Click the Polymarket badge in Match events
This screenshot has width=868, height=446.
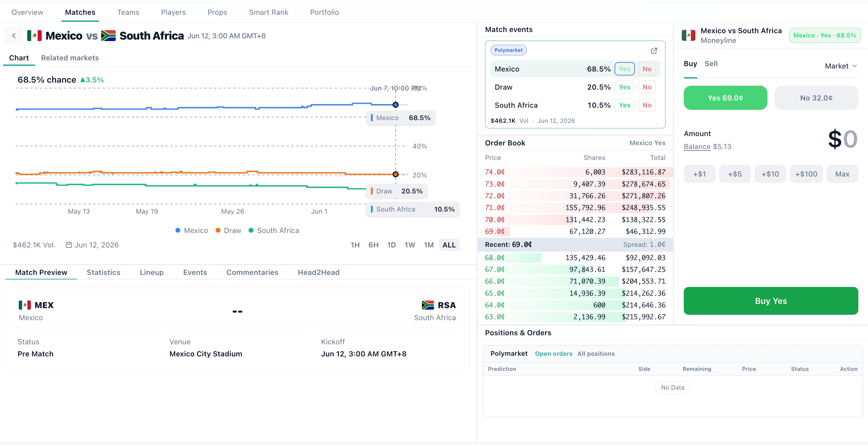pyautogui.click(x=508, y=50)
